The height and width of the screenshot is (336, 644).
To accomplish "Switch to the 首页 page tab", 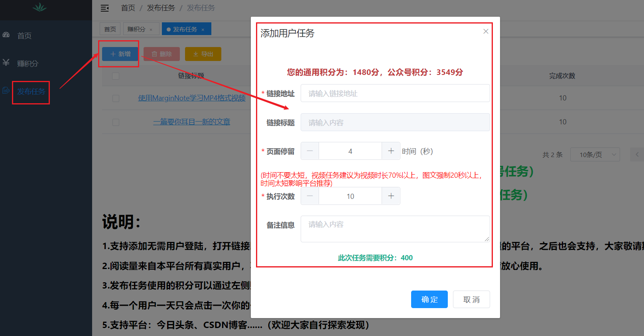I will 110,29.
